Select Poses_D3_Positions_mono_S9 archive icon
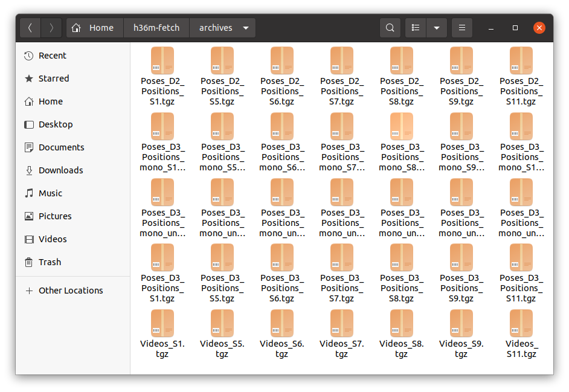 (x=461, y=126)
